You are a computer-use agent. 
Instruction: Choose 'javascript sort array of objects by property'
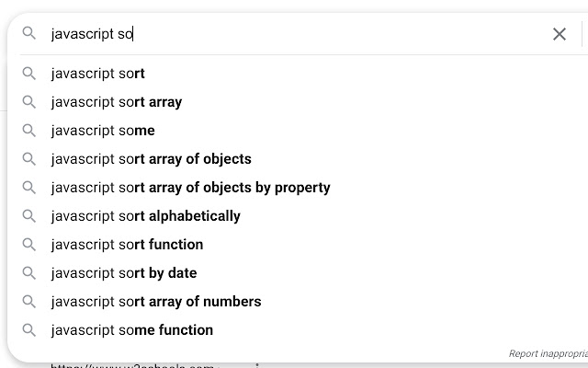coord(190,188)
